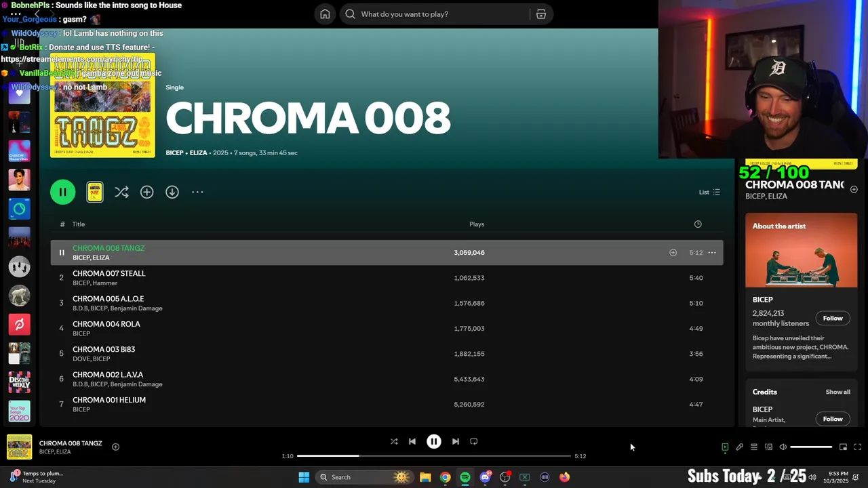Viewport: 868px width, 488px height.
Task: Follow BICEP in the About the artist card
Action: click(x=833, y=319)
